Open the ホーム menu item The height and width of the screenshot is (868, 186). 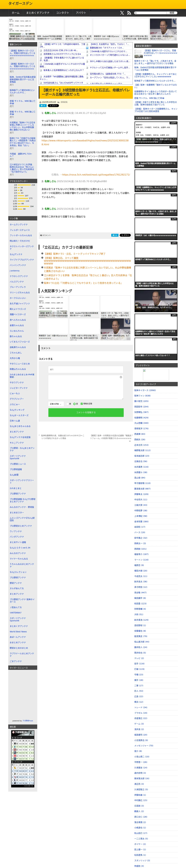coord(15,13)
